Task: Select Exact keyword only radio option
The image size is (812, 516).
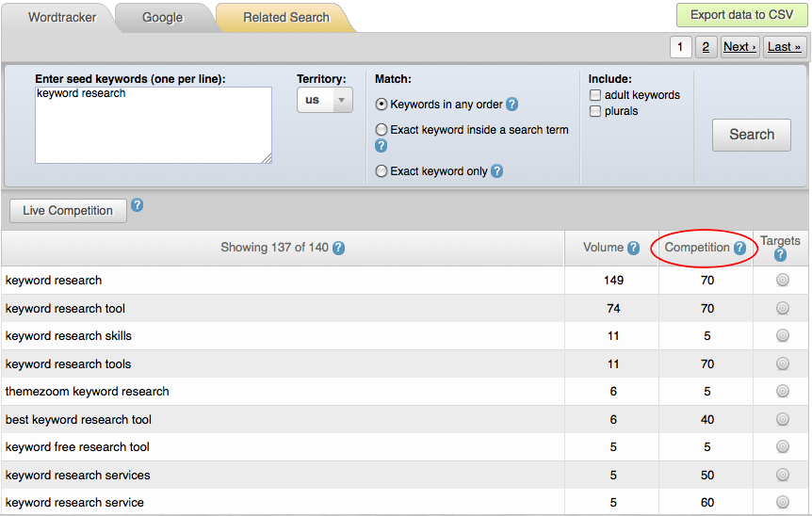Action: tap(382, 171)
